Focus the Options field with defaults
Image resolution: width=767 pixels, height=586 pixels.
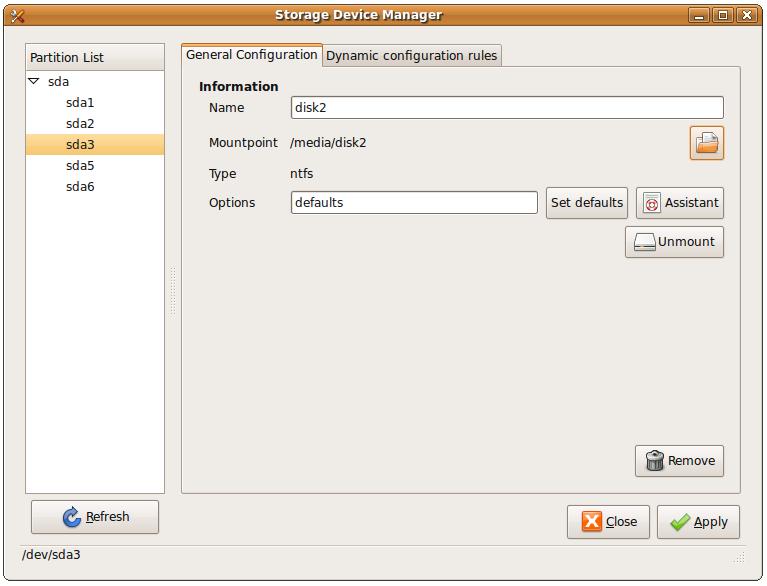pyautogui.click(x=414, y=203)
